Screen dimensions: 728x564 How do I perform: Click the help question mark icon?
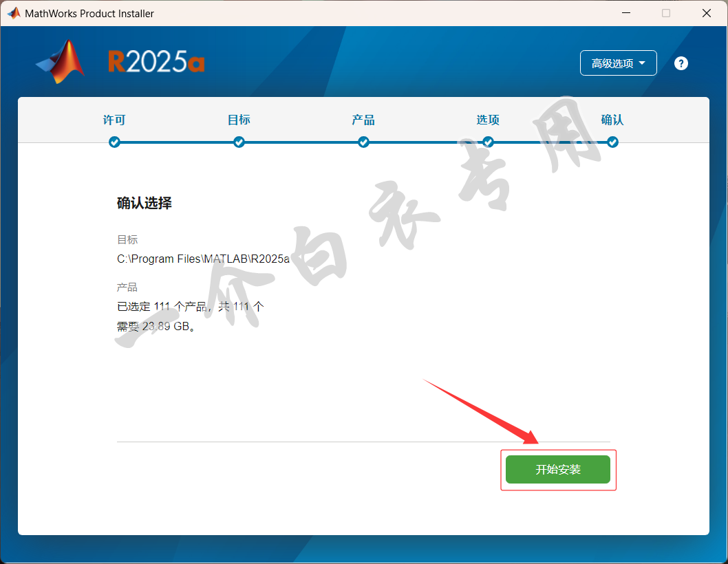(681, 63)
